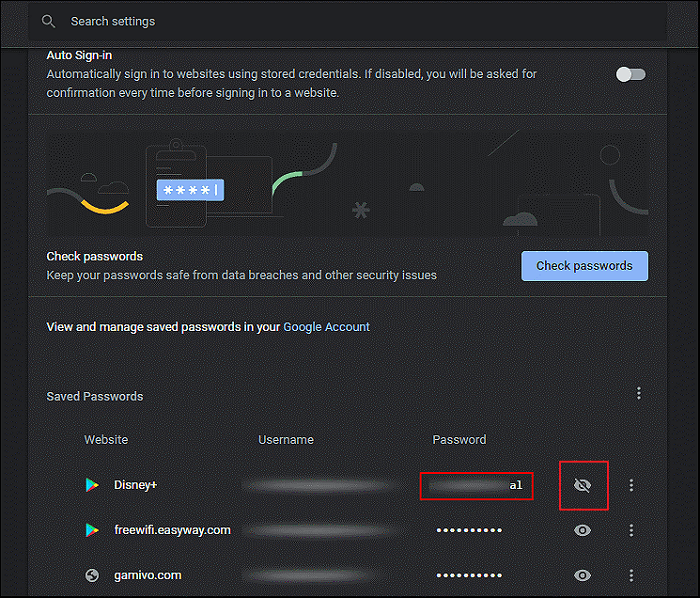The height and width of the screenshot is (598, 700).
Task: Open the freewifi.easyway.com site link
Action: pos(172,530)
